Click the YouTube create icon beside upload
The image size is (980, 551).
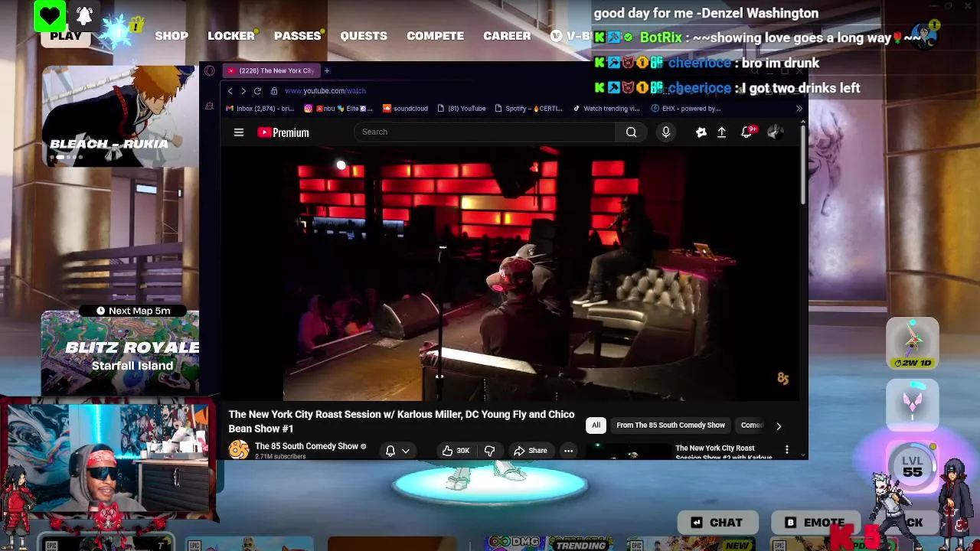tap(701, 132)
